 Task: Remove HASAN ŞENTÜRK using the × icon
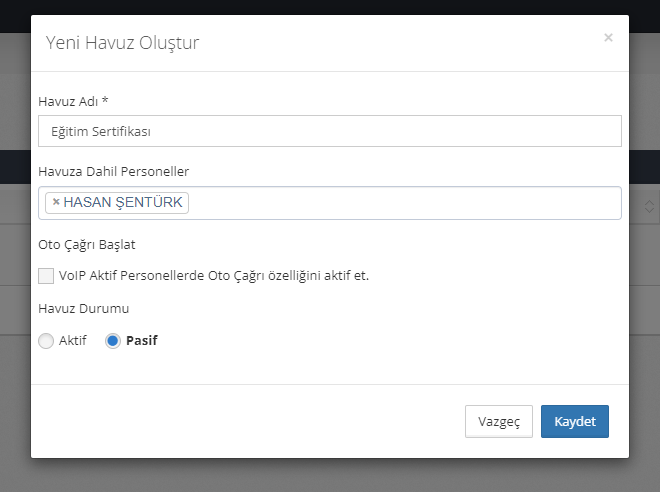(x=56, y=203)
